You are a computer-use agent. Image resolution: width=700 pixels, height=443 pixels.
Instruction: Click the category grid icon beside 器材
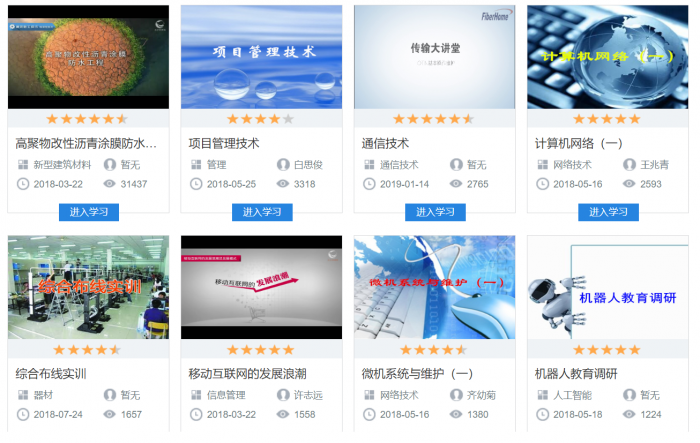23,395
